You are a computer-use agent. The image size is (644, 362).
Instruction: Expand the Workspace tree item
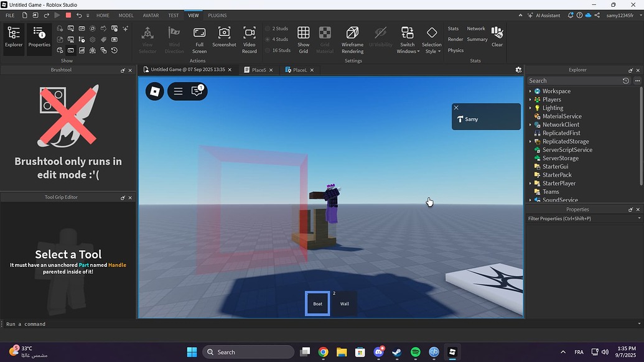point(531,91)
